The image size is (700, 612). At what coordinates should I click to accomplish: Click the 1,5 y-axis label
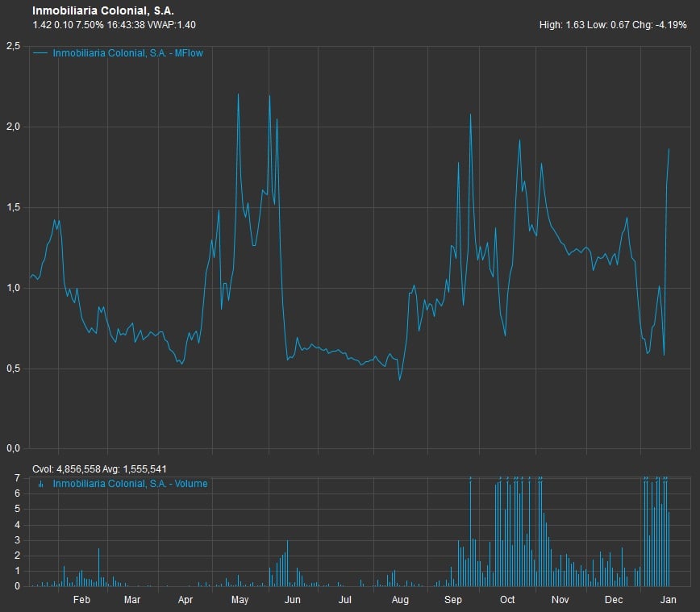click(14, 207)
